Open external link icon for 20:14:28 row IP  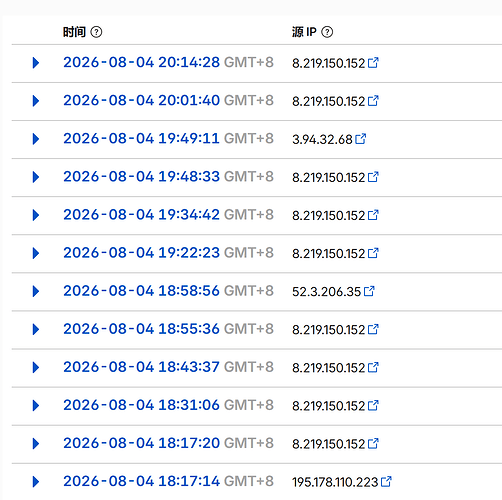pyautogui.click(x=373, y=62)
